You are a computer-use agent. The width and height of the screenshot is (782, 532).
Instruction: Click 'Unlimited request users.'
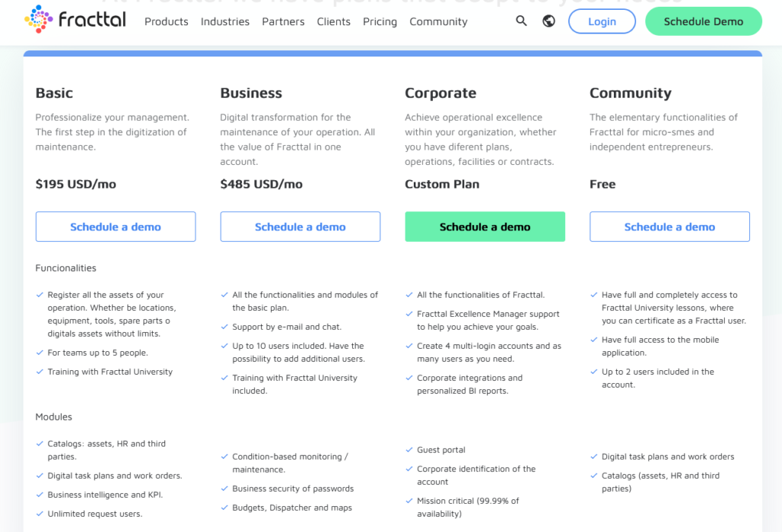95,514
